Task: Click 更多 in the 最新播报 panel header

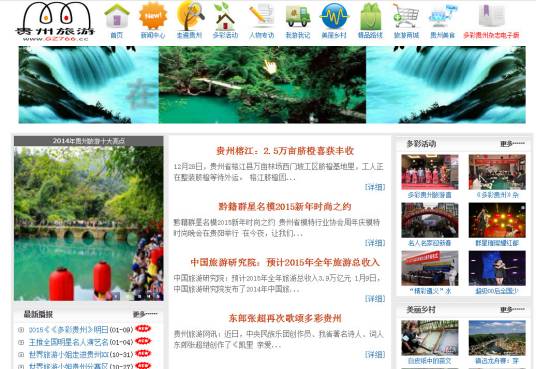Action: pyautogui.click(x=145, y=314)
